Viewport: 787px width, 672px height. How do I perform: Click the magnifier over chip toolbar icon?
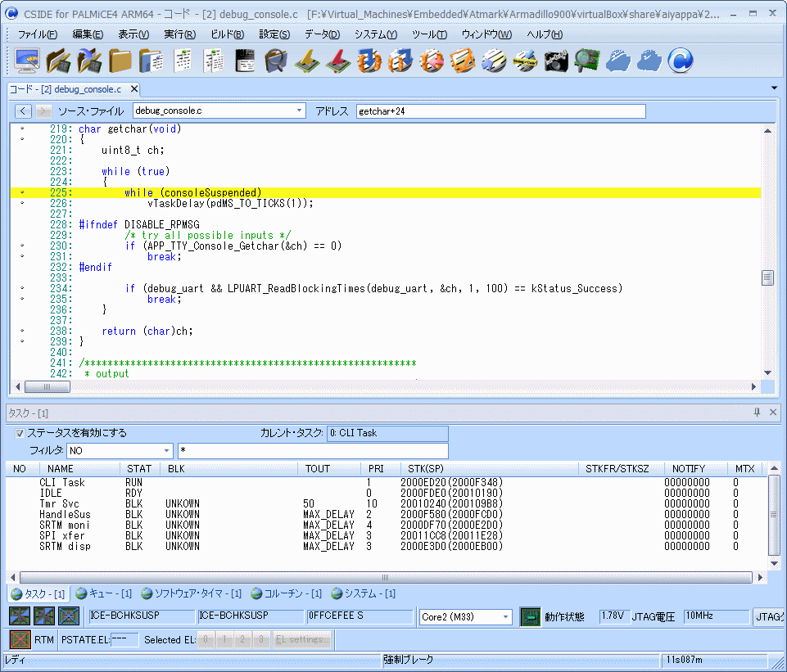pyautogui.click(x=586, y=61)
